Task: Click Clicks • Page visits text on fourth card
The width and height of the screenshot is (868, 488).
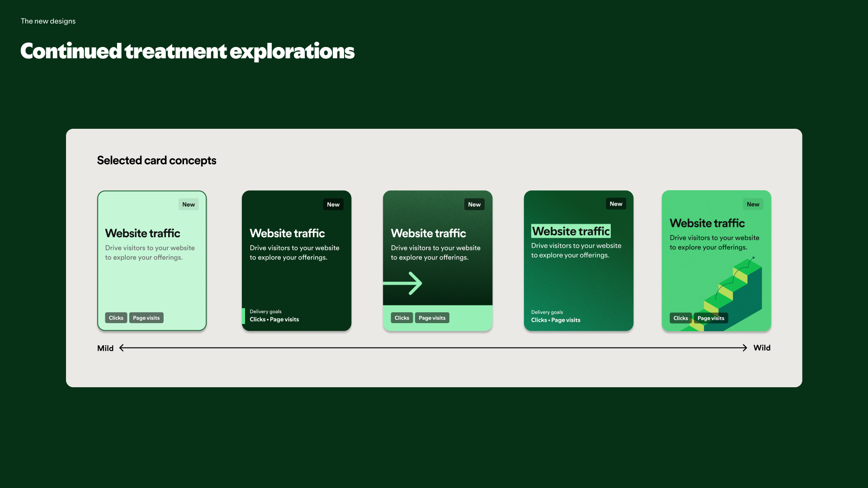Action: [556, 320]
